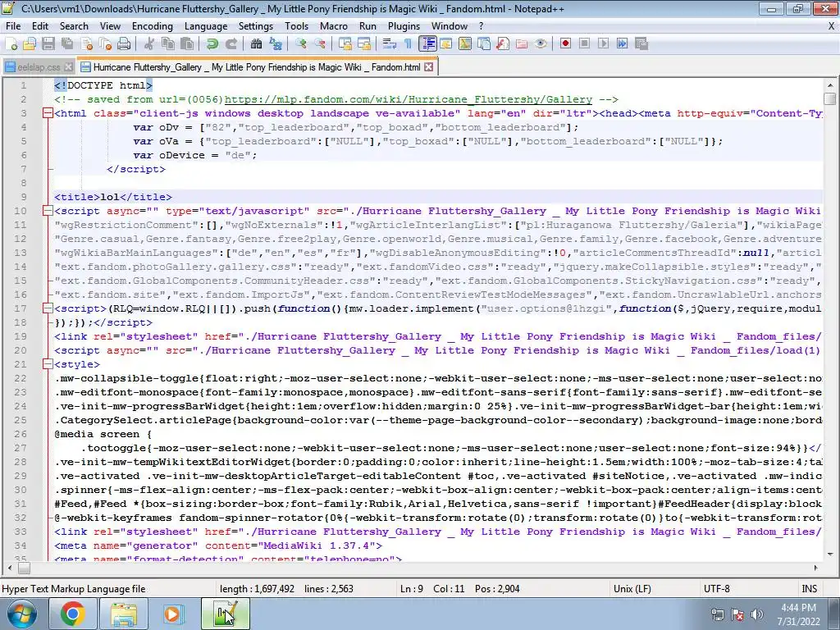Save the current document with the floppy icon

tap(48, 44)
